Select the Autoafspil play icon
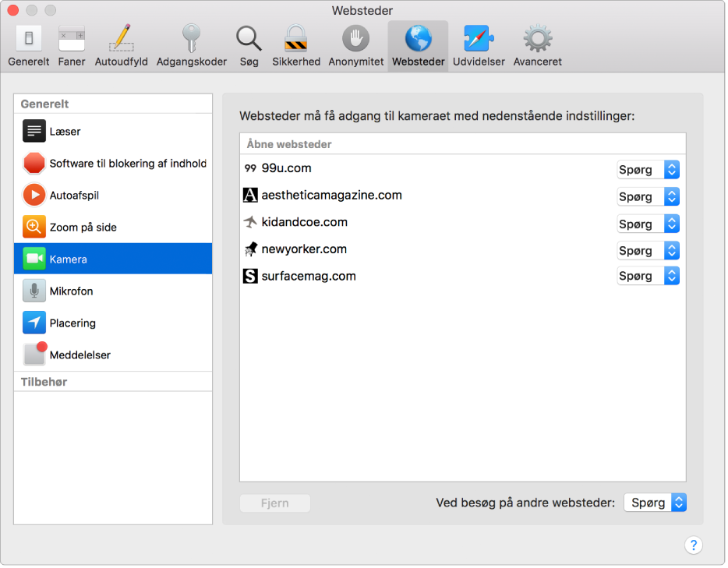 point(34,195)
